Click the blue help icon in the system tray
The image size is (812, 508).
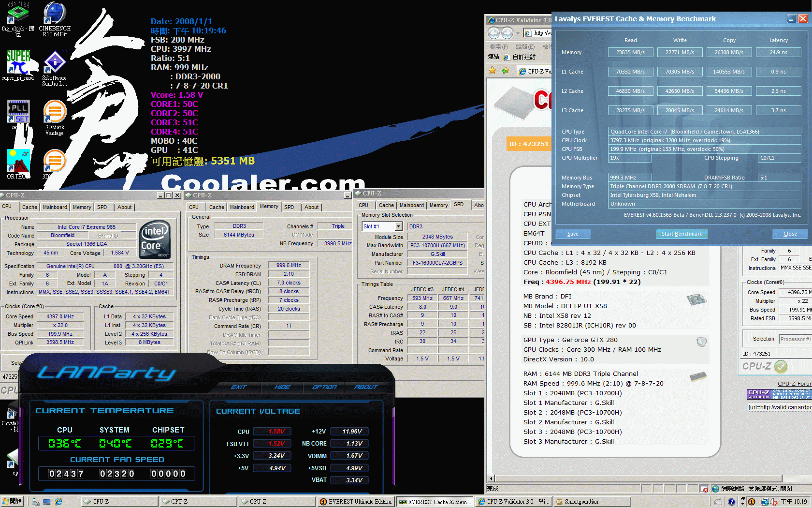[731, 502]
